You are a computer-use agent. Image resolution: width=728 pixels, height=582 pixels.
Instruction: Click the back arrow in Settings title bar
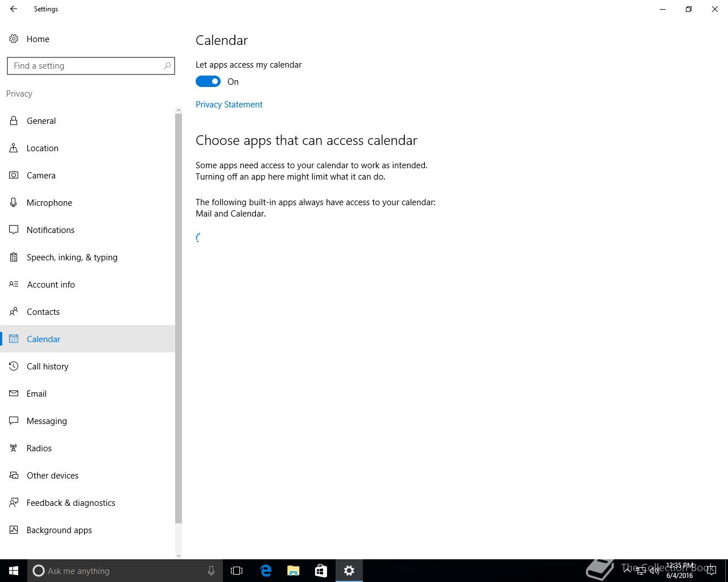[x=14, y=9]
